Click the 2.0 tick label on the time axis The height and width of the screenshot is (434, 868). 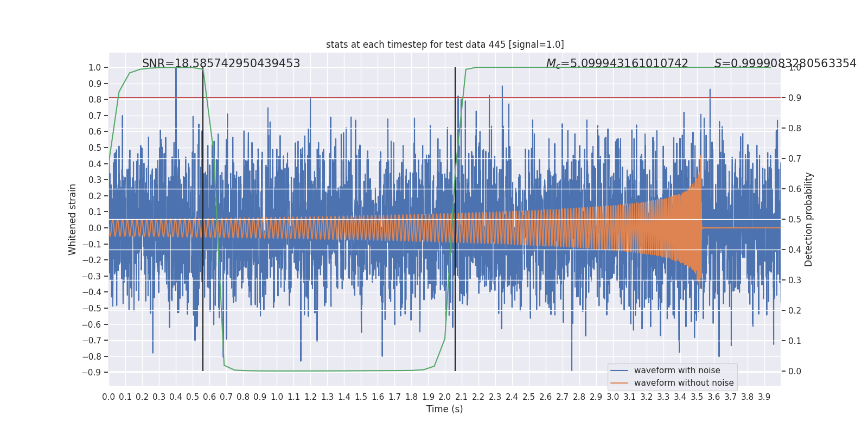(x=444, y=397)
